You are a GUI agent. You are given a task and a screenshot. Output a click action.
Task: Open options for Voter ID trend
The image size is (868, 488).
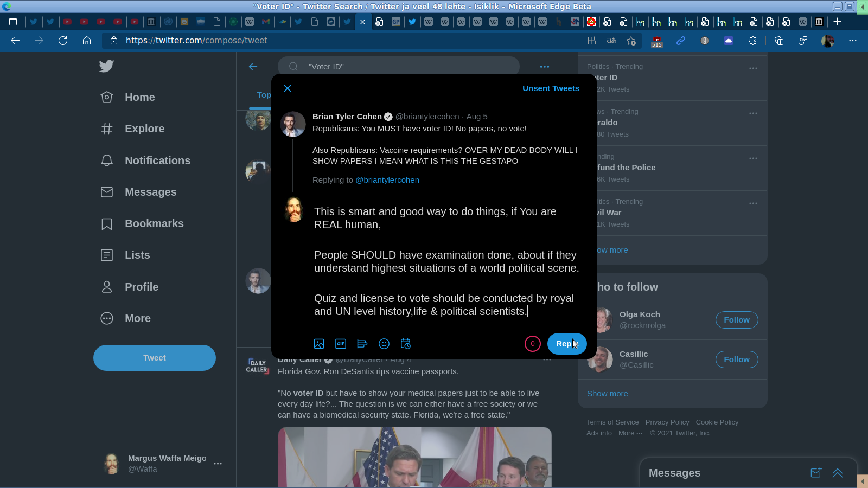pyautogui.click(x=753, y=68)
